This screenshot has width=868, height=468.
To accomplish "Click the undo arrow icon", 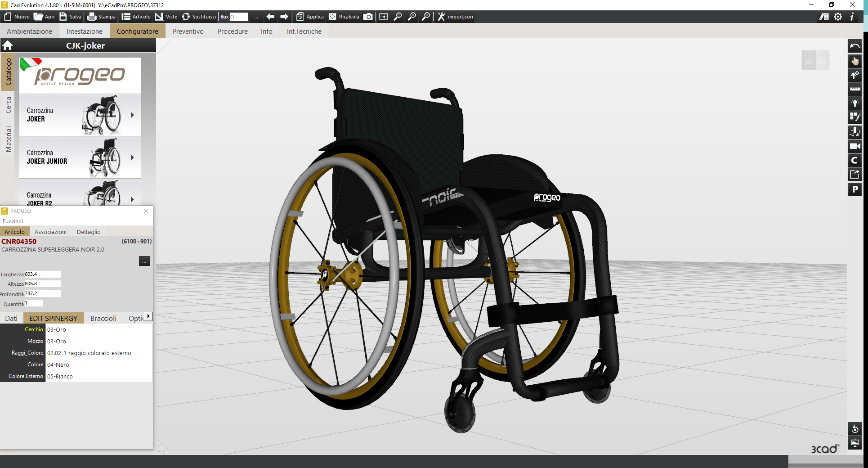I will coord(855,46).
